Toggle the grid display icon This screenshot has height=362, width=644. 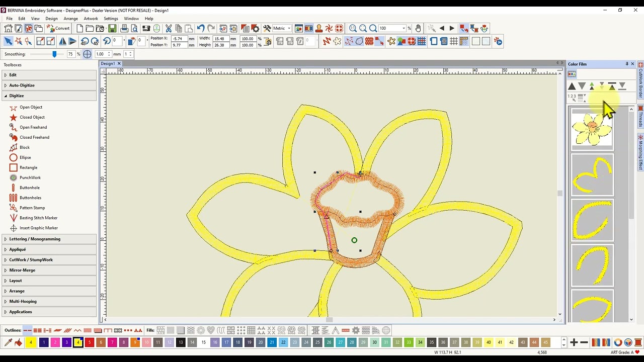coord(454,41)
